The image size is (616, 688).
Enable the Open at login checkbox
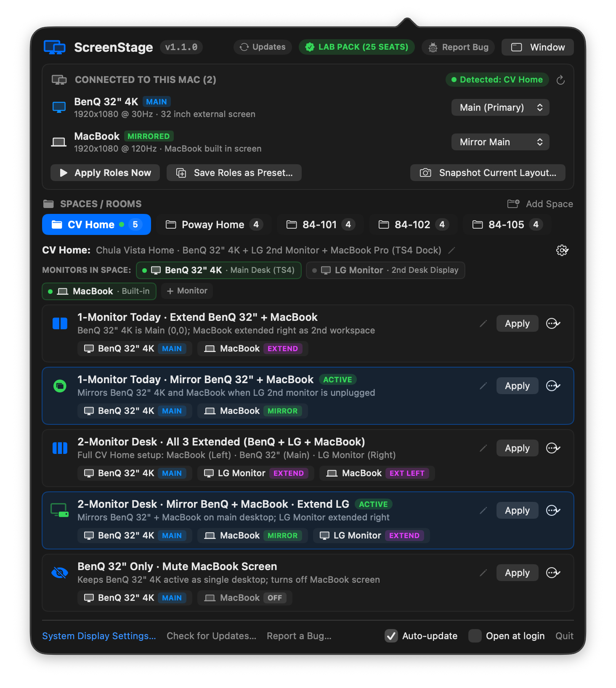(475, 636)
